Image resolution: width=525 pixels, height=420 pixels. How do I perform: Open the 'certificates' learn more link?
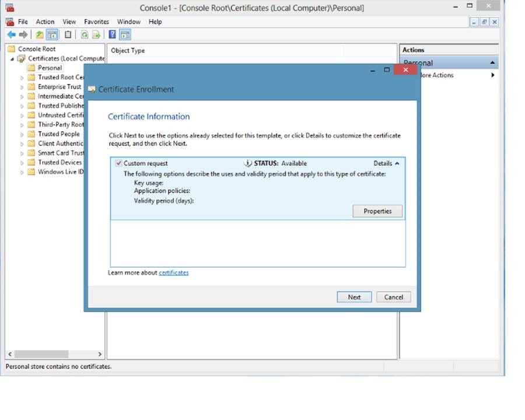pos(173,272)
